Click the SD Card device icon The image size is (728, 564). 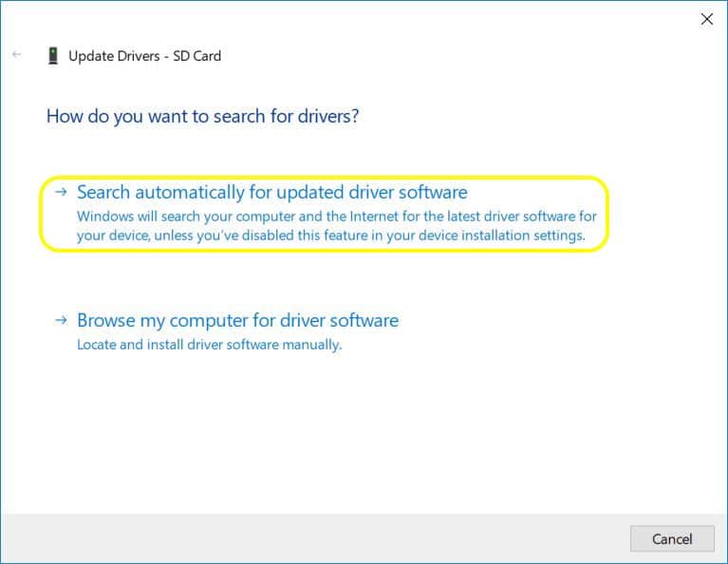52,56
